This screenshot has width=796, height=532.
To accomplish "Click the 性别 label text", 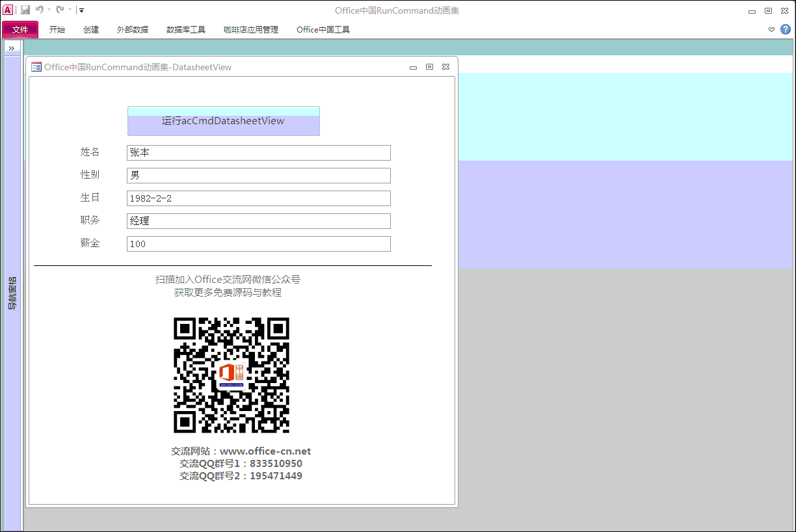I will pos(90,175).
